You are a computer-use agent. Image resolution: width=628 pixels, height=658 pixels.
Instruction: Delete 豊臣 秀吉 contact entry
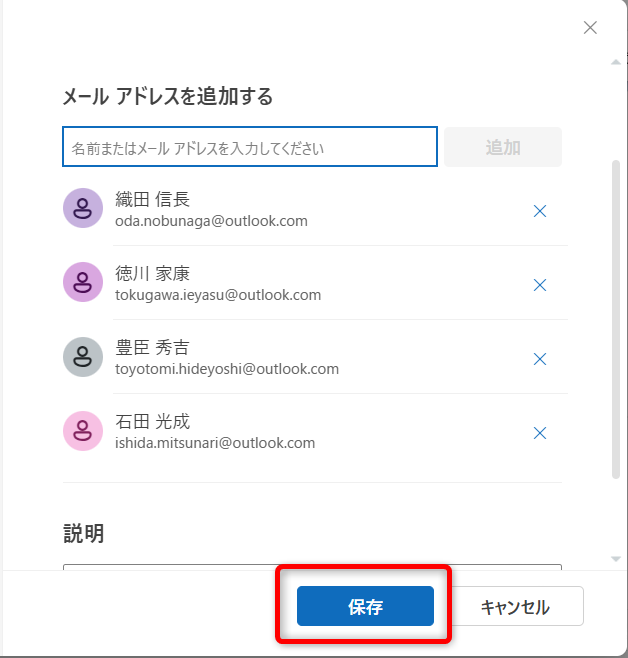[x=540, y=359]
